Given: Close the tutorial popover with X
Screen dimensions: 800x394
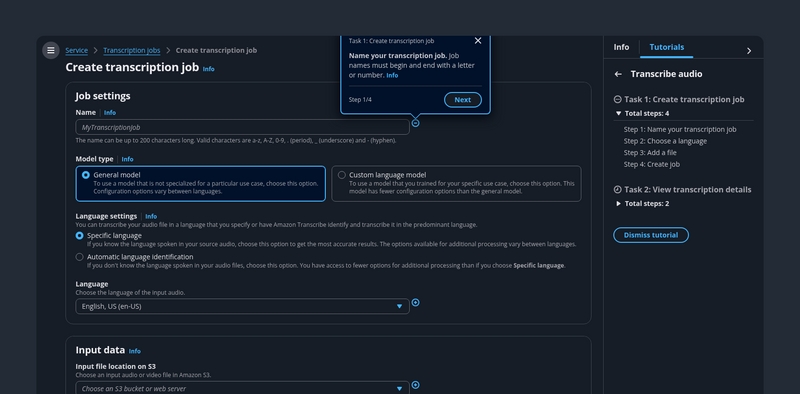Looking at the screenshot, I should [478, 41].
